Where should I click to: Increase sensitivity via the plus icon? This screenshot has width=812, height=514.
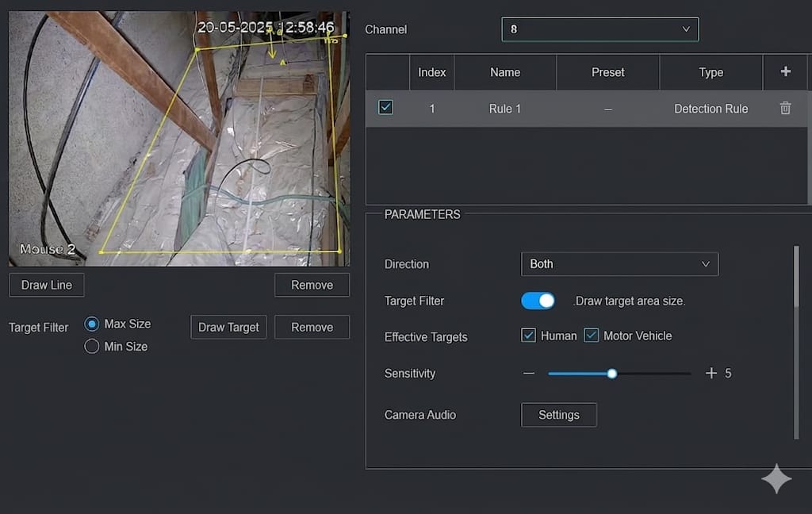pyautogui.click(x=711, y=373)
